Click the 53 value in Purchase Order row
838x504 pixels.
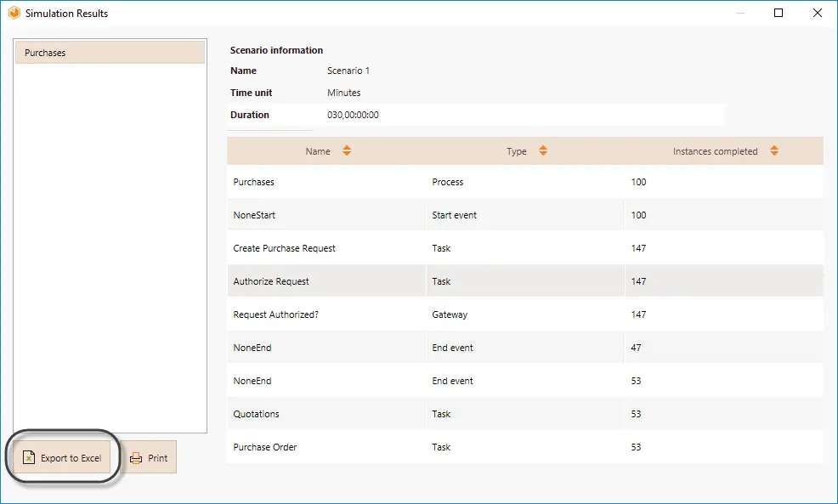point(636,447)
